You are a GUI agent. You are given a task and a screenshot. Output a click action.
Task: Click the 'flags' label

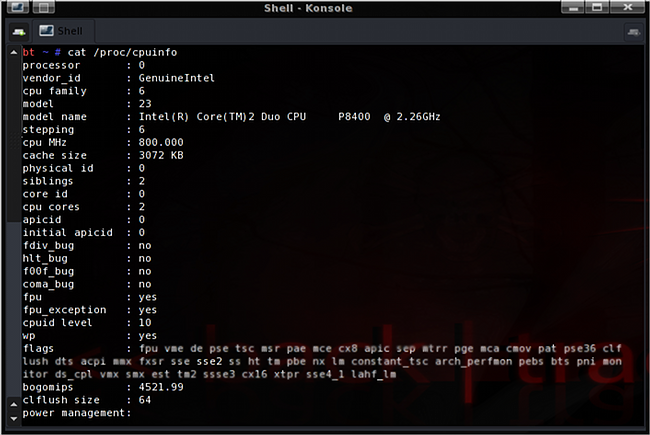[38, 348]
